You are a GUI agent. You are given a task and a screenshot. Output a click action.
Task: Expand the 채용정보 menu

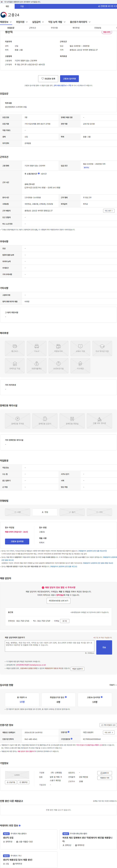click(6, 22)
